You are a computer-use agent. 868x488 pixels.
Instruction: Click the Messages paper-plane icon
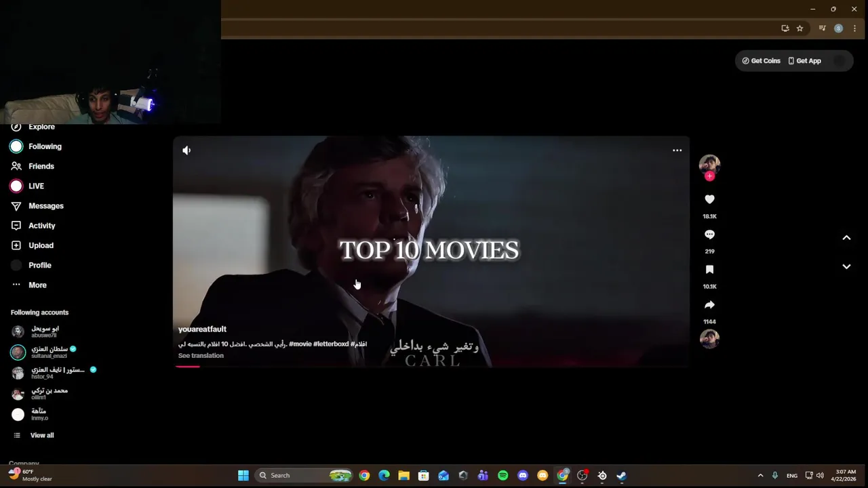(16, 206)
